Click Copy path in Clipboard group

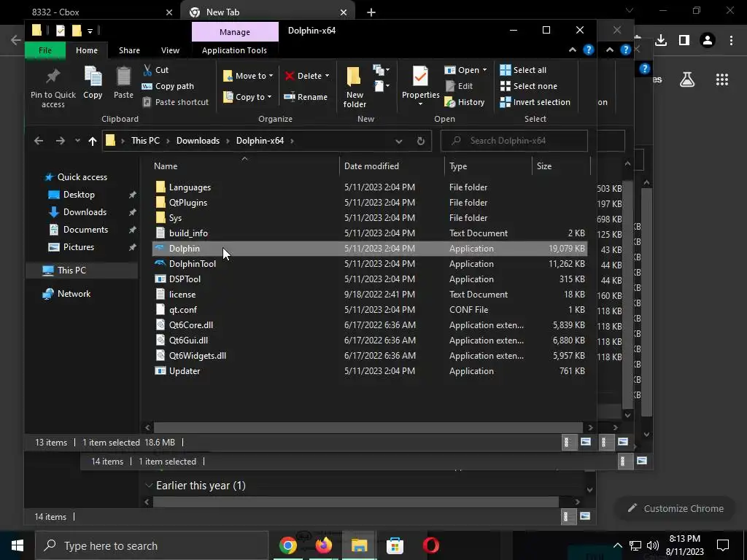coord(168,86)
